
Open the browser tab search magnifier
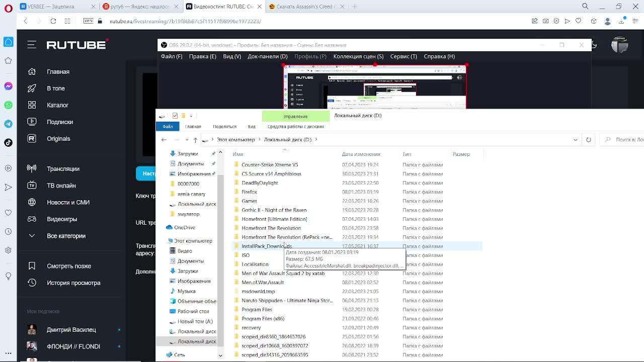click(x=585, y=7)
